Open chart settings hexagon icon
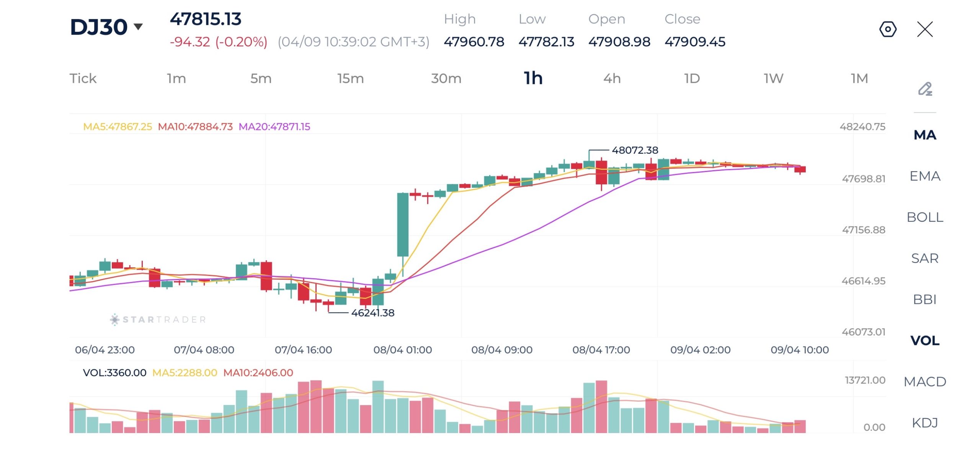This screenshot has height=451, width=980. click(888, 29)
